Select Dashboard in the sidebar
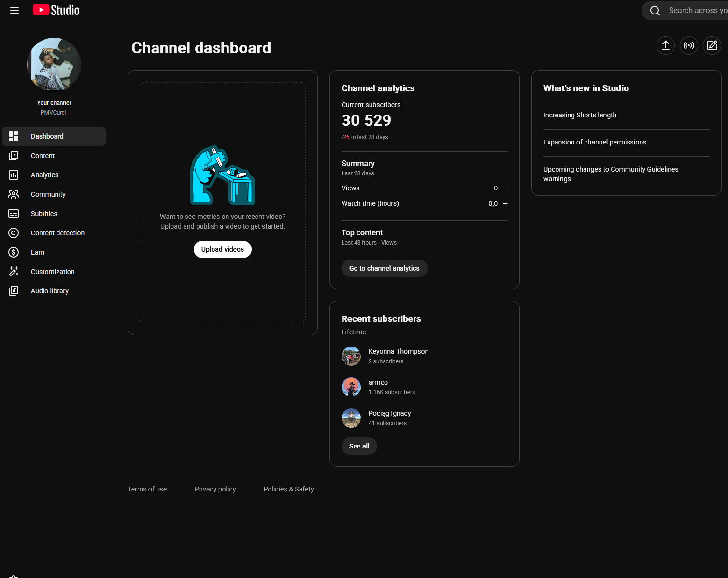Image resolution: width=728 pixels, height=578 pixels. (54, 136)
